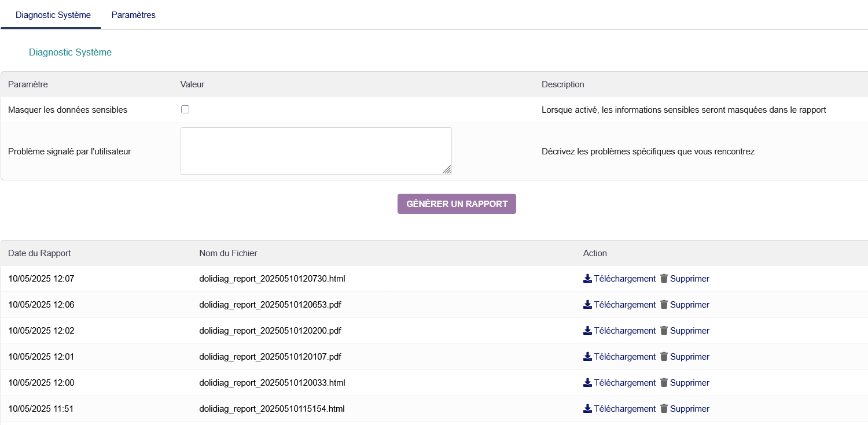Click Supprimer link for the 12:00 report
868x425 pixels.
point(689,383)
